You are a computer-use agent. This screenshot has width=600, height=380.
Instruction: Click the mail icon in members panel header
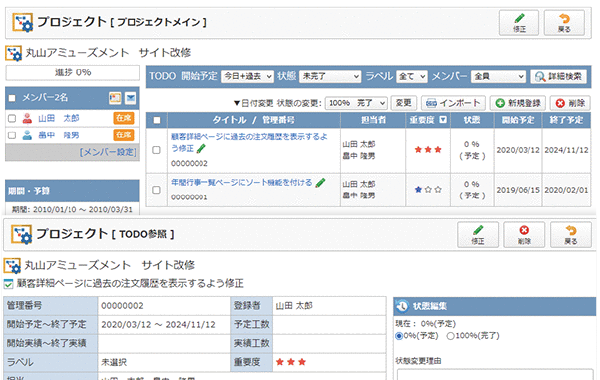(130, 98)
